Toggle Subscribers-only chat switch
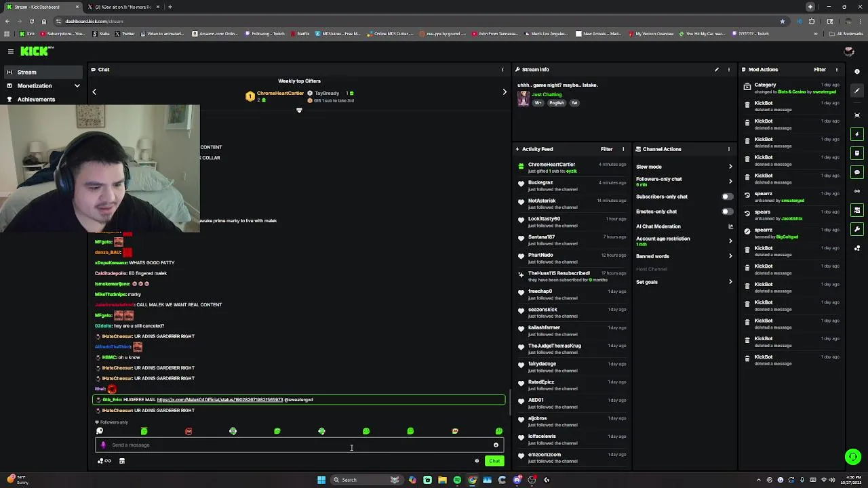Viewport: 868px width, 488px height. point(727,197)
